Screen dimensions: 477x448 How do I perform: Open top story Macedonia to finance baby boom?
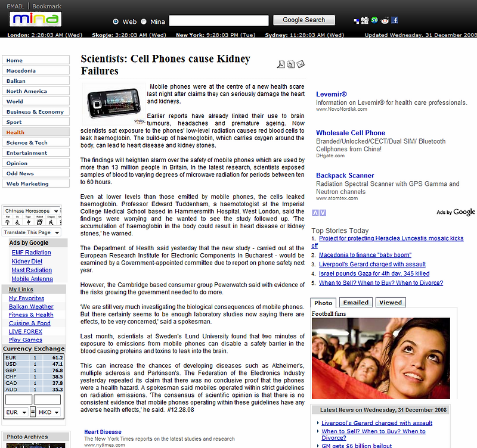click(365, 255)
